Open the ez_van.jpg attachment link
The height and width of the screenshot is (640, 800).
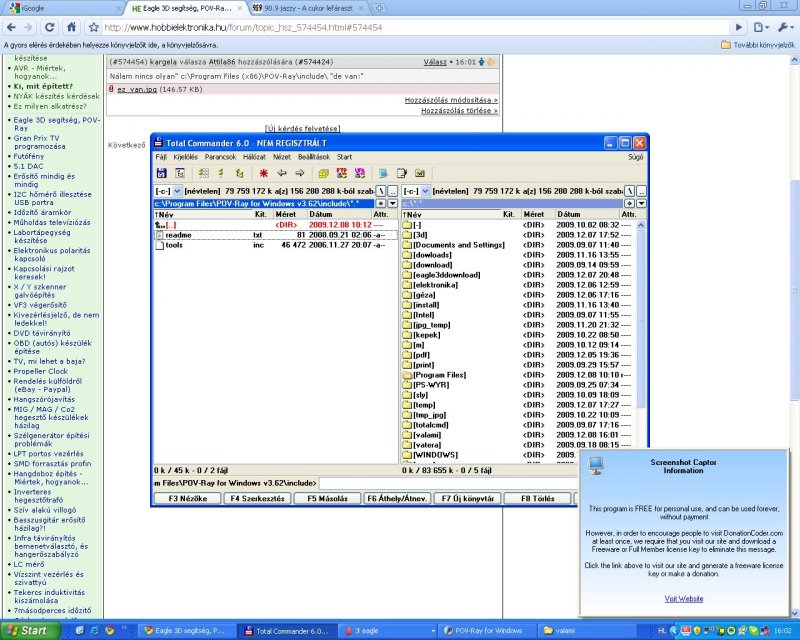click(x=137, y=89)
